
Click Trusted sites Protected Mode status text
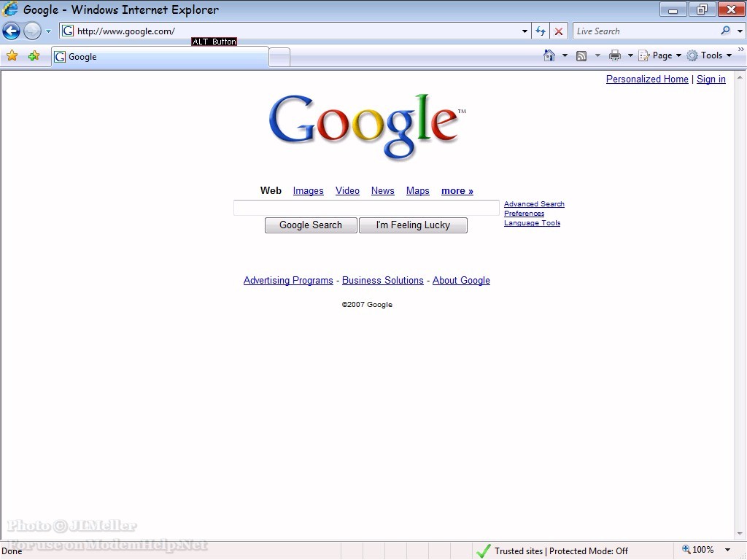(561, 551)
